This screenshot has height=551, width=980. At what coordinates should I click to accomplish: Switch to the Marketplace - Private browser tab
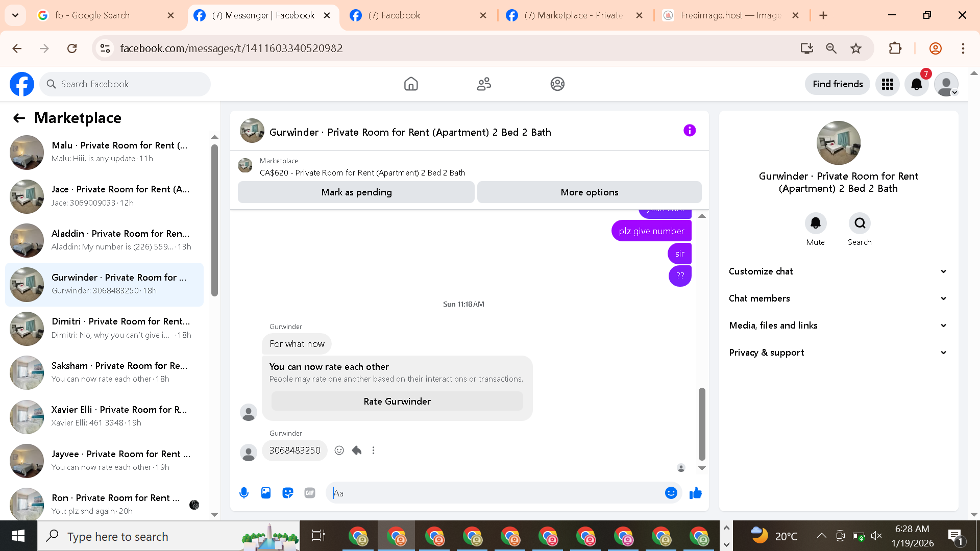click(x=573, y=15)
